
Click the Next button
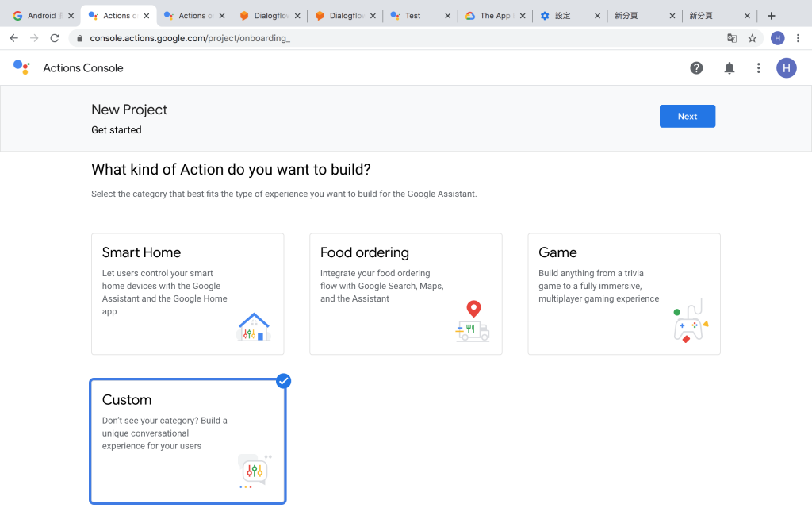(688, 116)
